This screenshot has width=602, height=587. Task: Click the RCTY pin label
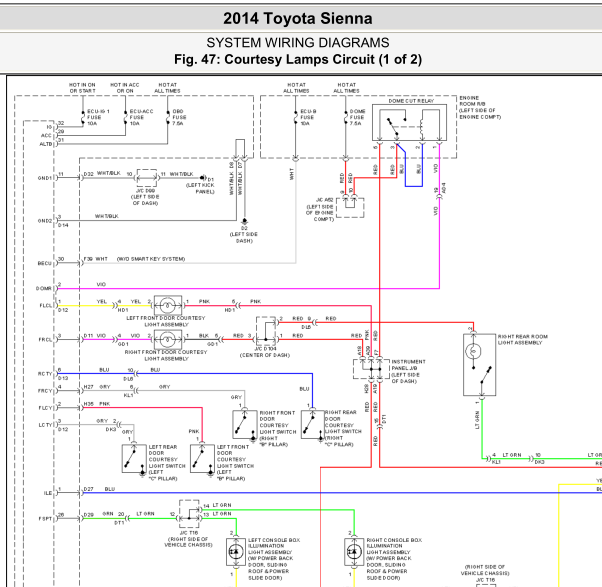(45, 374)
